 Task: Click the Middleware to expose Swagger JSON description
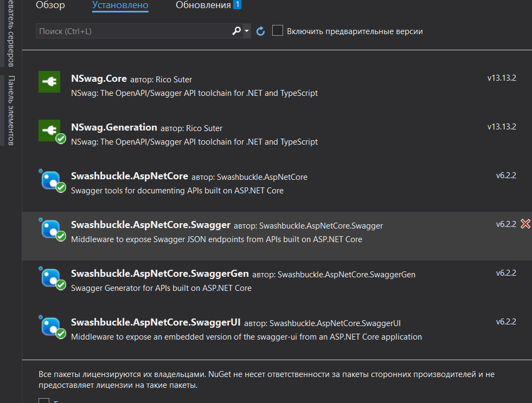pos(216,239)
